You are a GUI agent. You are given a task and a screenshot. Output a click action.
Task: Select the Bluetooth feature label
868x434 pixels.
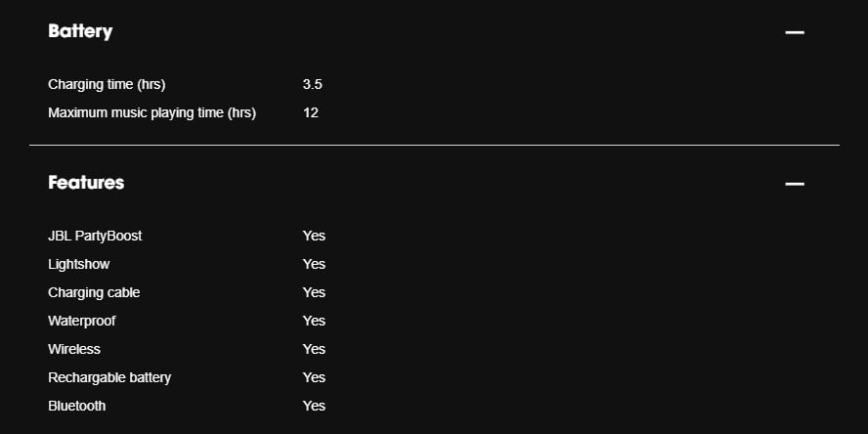pyautogui.click(x=77, y=406)
